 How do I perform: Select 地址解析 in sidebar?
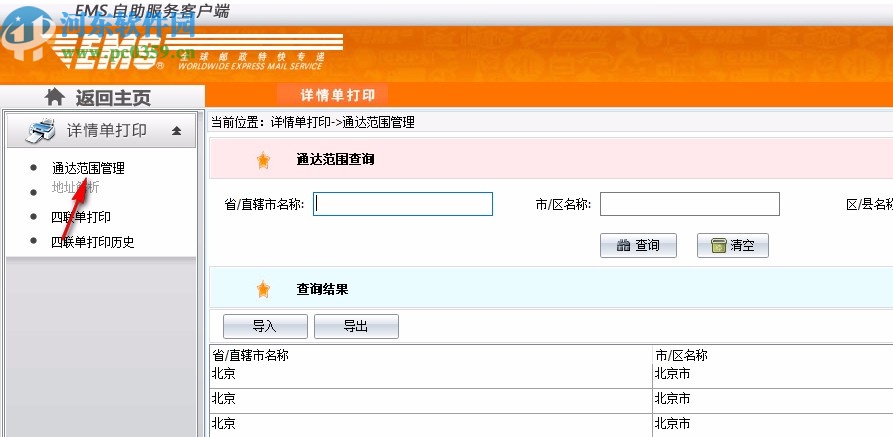(75, 187)
